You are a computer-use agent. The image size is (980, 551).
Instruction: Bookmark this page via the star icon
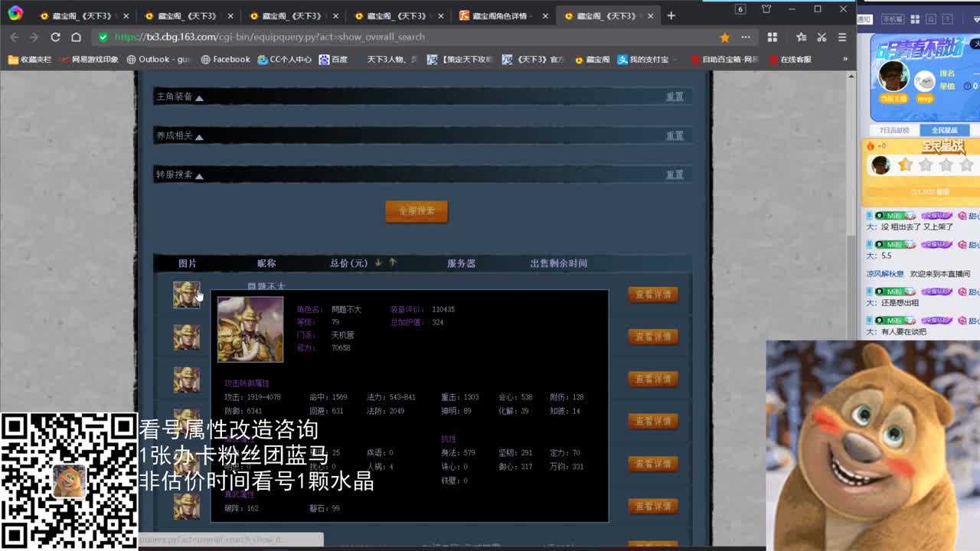(725, 36)
